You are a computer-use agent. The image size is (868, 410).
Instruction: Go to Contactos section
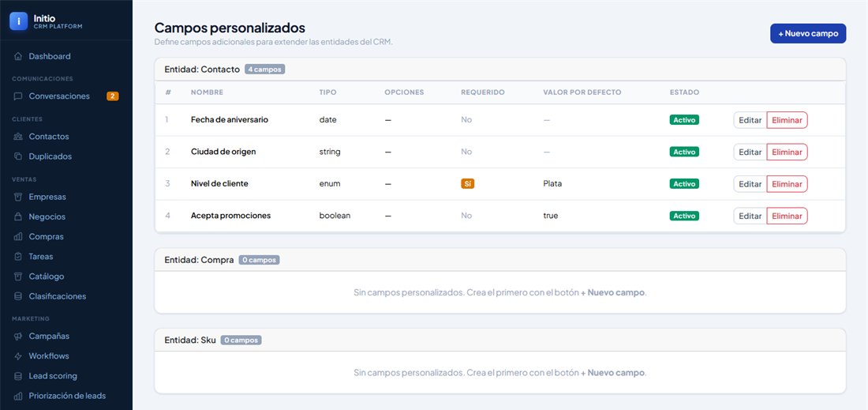[66, 137]
